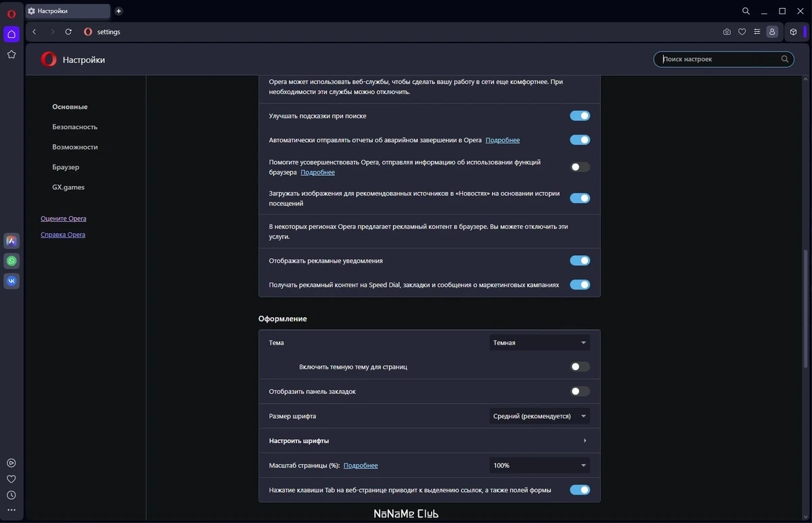The height and width of the screenshot is (523, 812).
Task: Enable dark theme for pages switch
Action: (x=580, y=367)
